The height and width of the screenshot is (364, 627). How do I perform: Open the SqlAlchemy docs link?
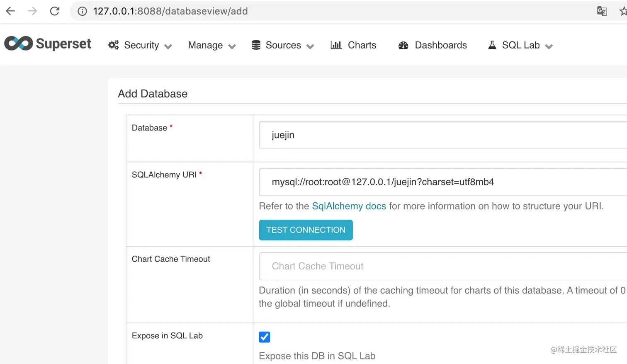tap(349, 206)
